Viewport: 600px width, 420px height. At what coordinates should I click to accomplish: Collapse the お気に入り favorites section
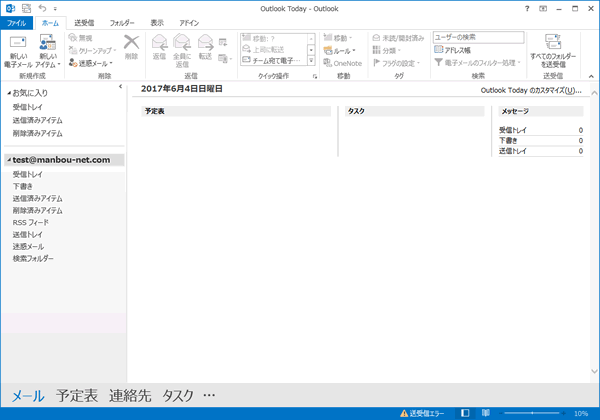(x=9, y=93)
